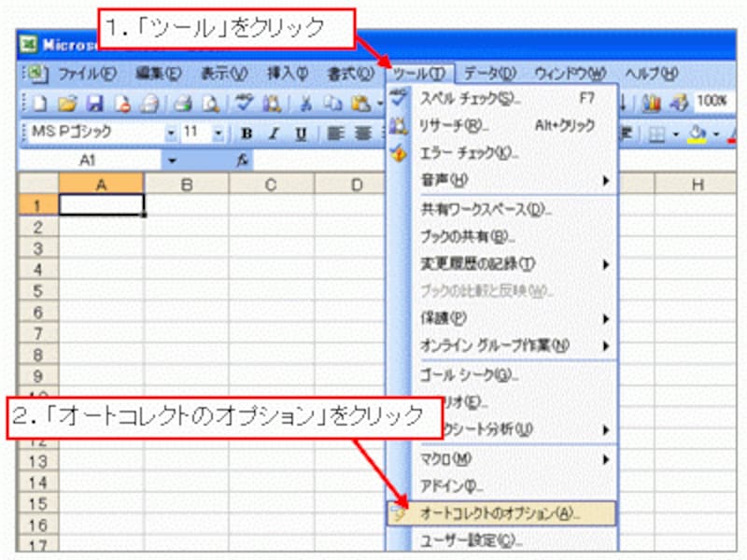This screenshot has width=747, height=560.
Task: Click the Fill Color bucket icon
Action: pos(698,133)
